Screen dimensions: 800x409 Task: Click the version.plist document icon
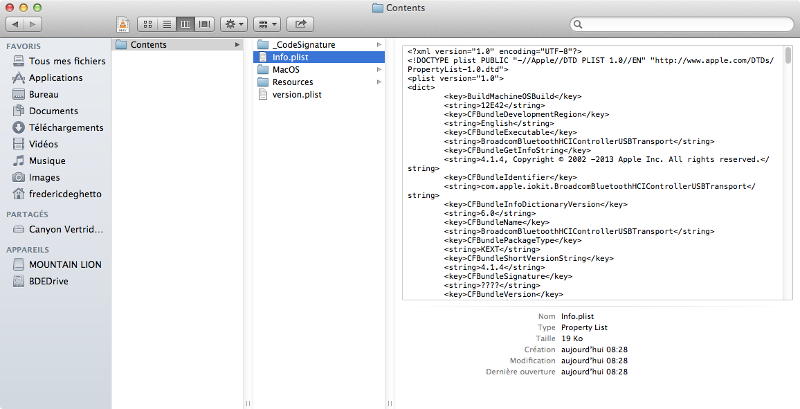263,94
